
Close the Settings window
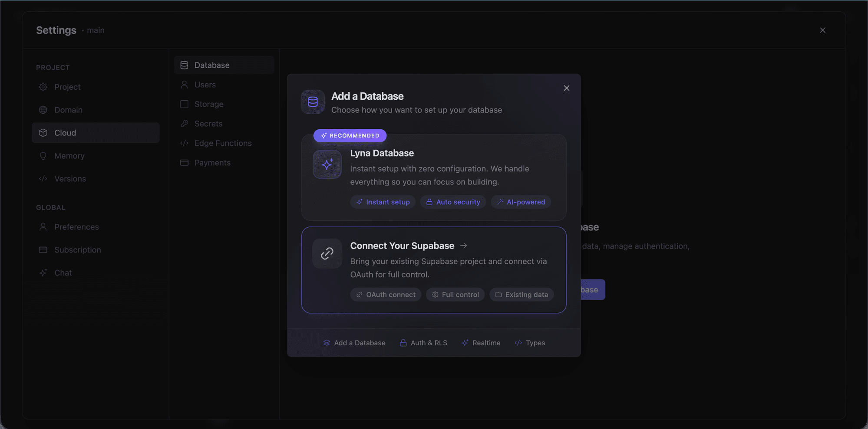pos(822,30)
